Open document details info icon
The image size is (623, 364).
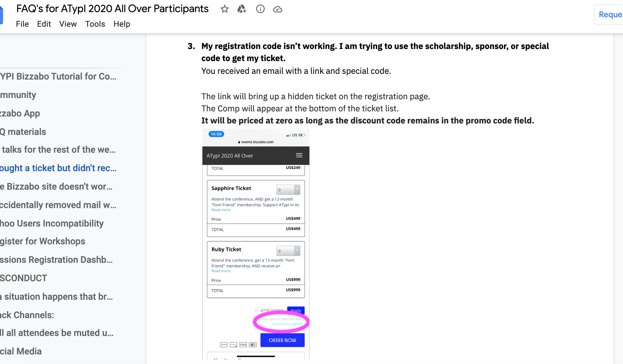(x=260, y=9)
